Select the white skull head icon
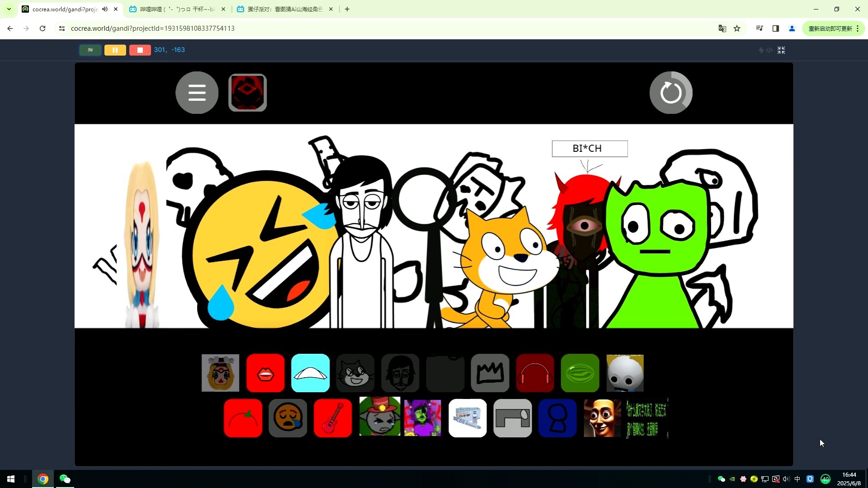Image resolution: width=868 pixels, height=488 pixels. click(x=625, y=373)
